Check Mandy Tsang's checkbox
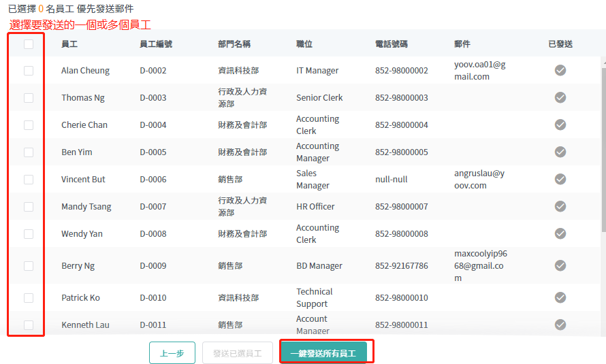 pos(29,207)
